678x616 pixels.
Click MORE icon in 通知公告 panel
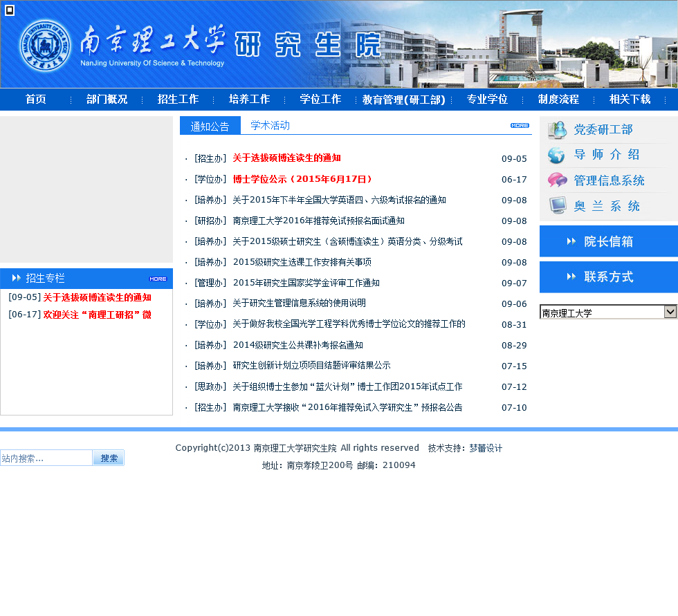pos(520,125)
